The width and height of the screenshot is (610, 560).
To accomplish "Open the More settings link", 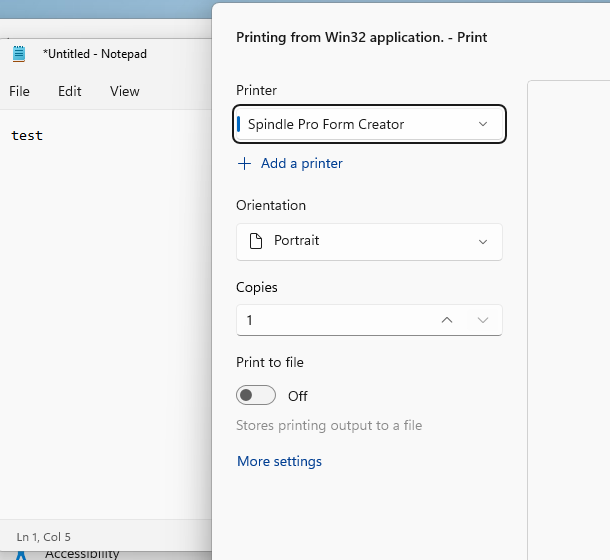I will 279,461.
